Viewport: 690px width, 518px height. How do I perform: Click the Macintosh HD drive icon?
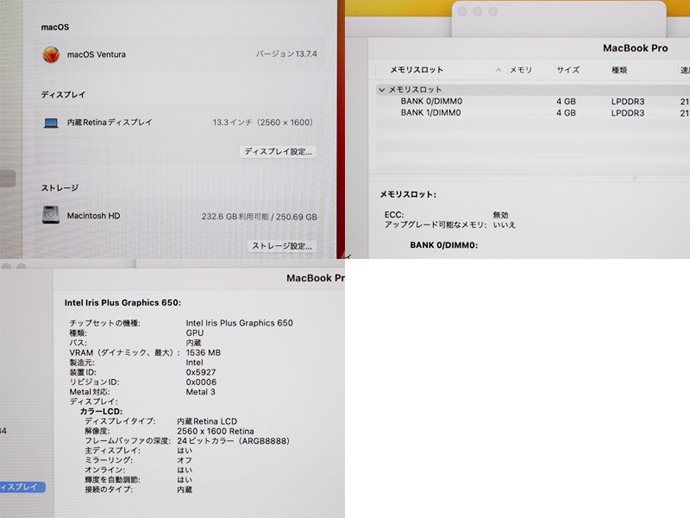click(51, 215)
